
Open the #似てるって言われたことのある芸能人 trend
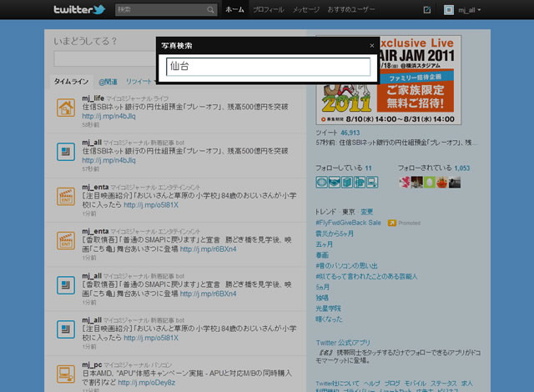point(366,276)
